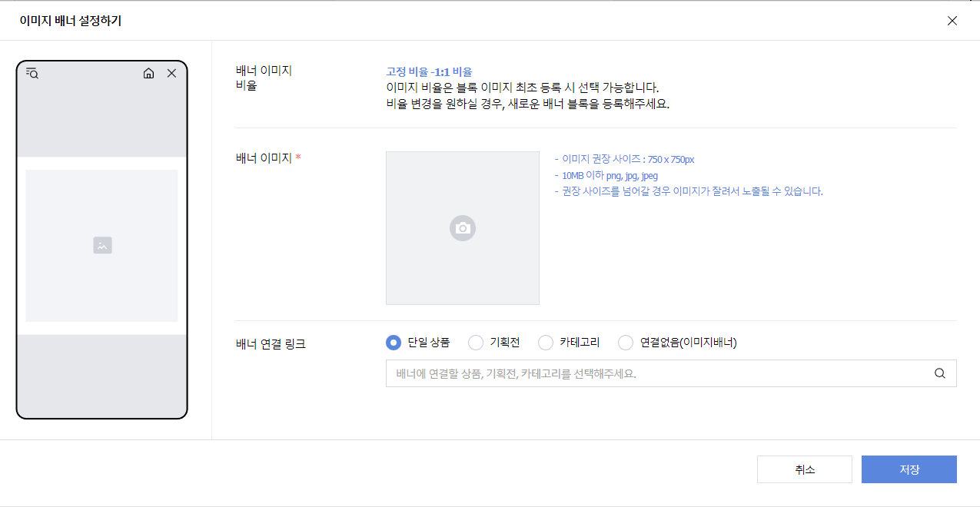
Task: Tap the X icon in phone preview
Action: click(171, 73)
